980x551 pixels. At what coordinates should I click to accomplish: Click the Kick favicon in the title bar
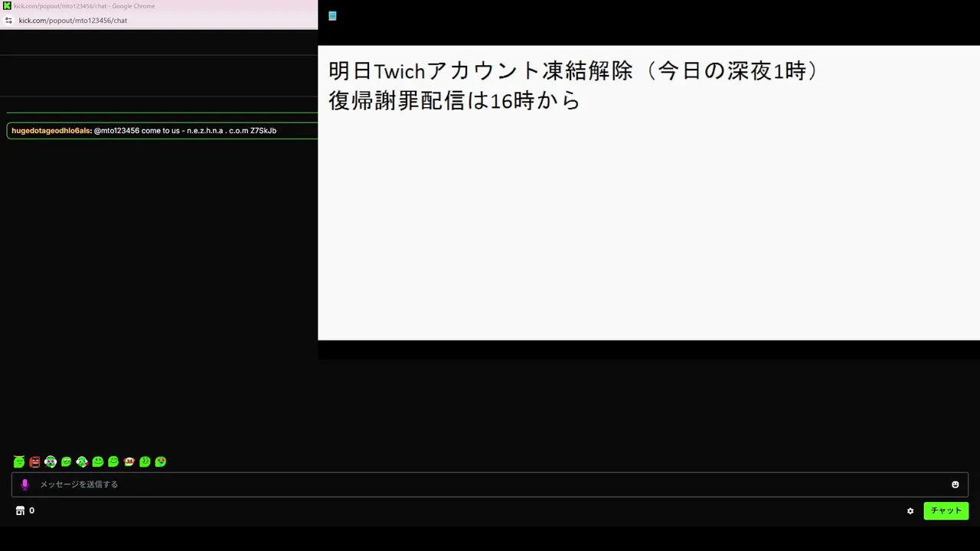pos(7,6)
